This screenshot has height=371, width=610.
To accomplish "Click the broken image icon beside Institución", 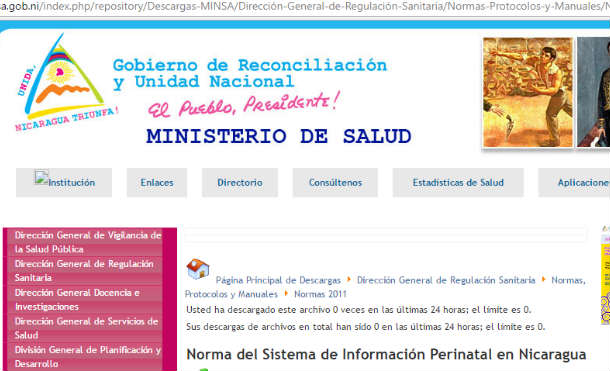I will pos(41,177).
